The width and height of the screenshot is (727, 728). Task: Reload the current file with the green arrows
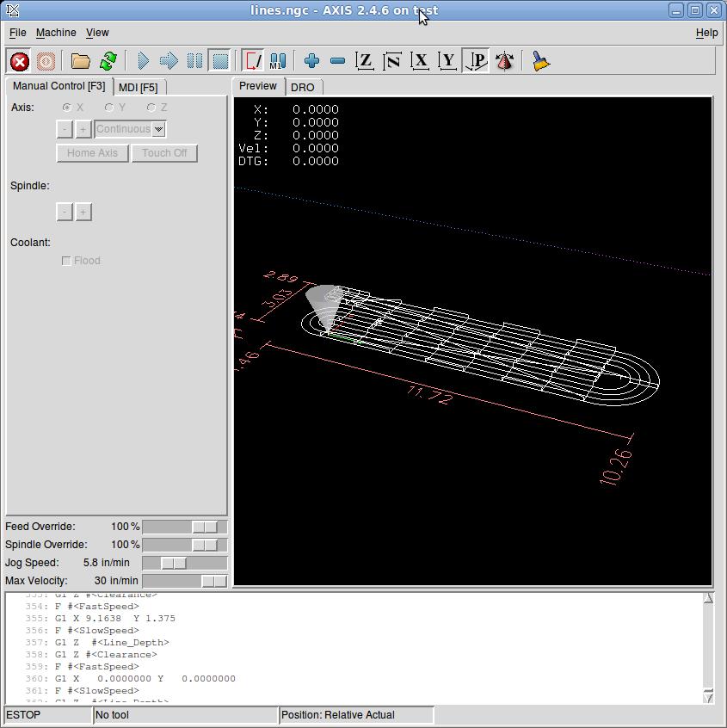coord(108,61)
